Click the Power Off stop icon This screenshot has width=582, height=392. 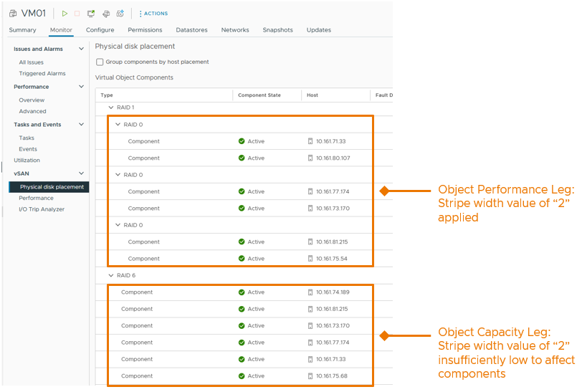click(77, 14)
